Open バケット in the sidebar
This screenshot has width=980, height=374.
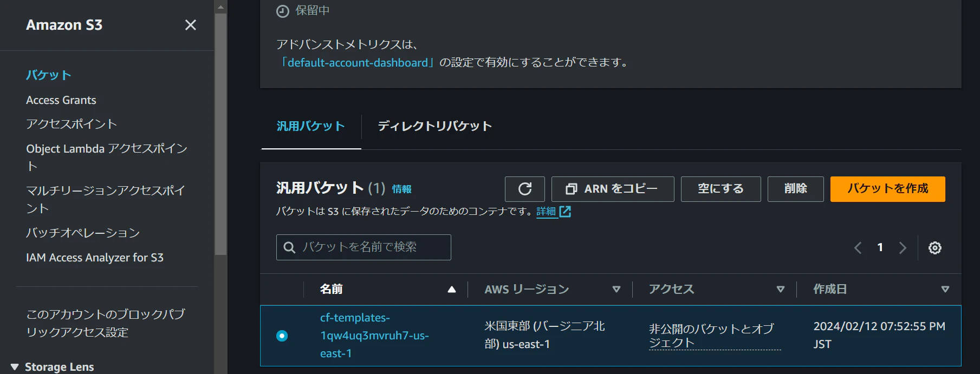[x=49, y=75]
